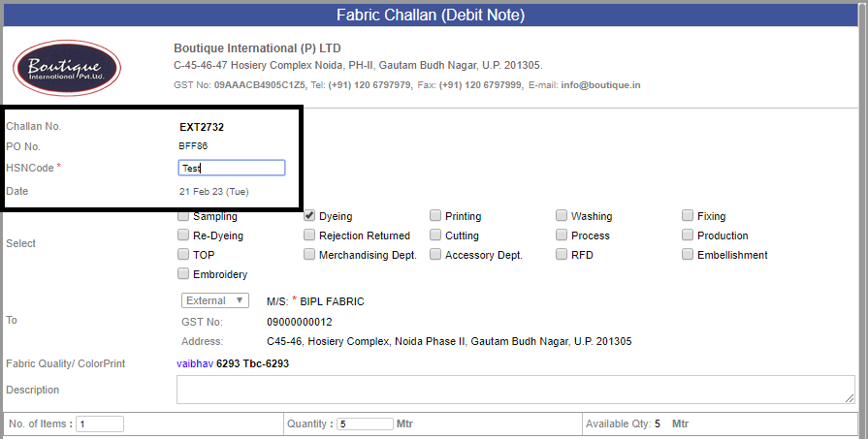Tick the RFD checkbox
Viewport: 868px width, 439px height.
562,254
